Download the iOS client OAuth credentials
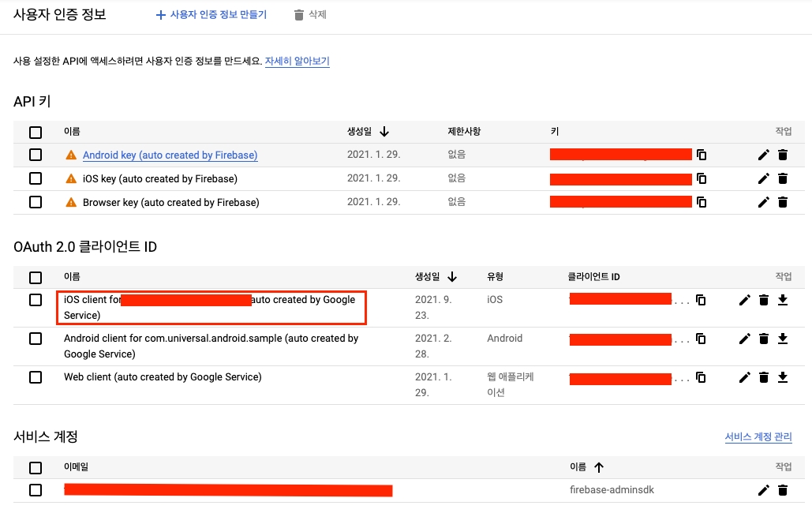Screen dimensions: 812x513 pos(783,300)
